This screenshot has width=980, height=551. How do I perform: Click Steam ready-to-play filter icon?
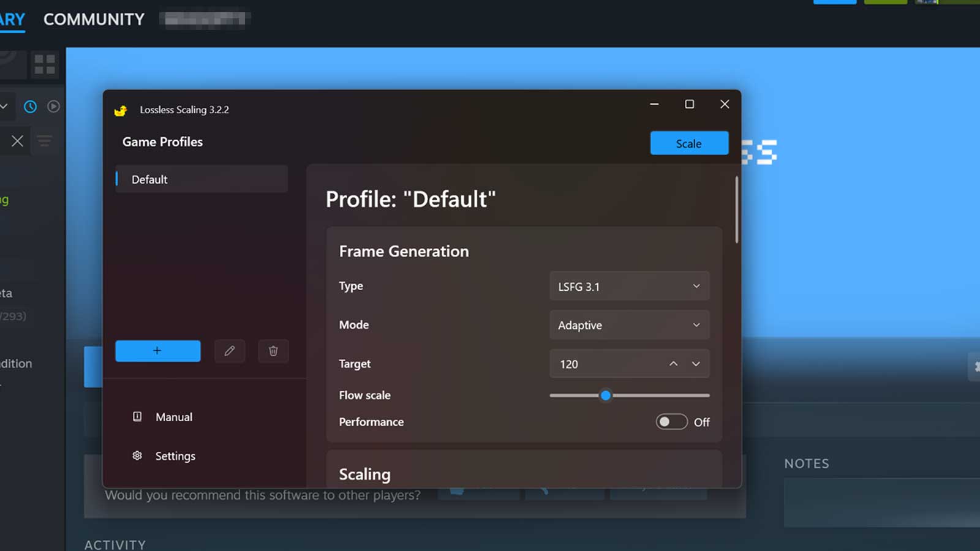pyautogui.click(x=54, y=107)
